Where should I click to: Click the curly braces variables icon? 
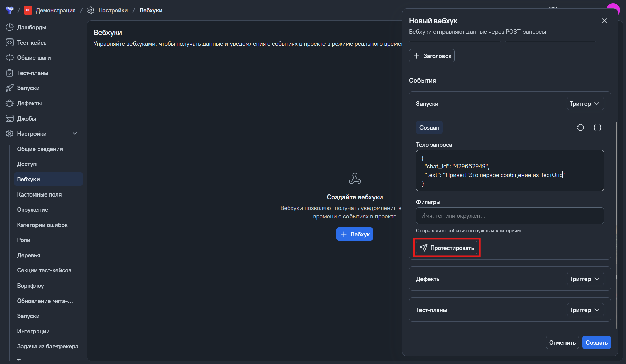tap(597, 127)
